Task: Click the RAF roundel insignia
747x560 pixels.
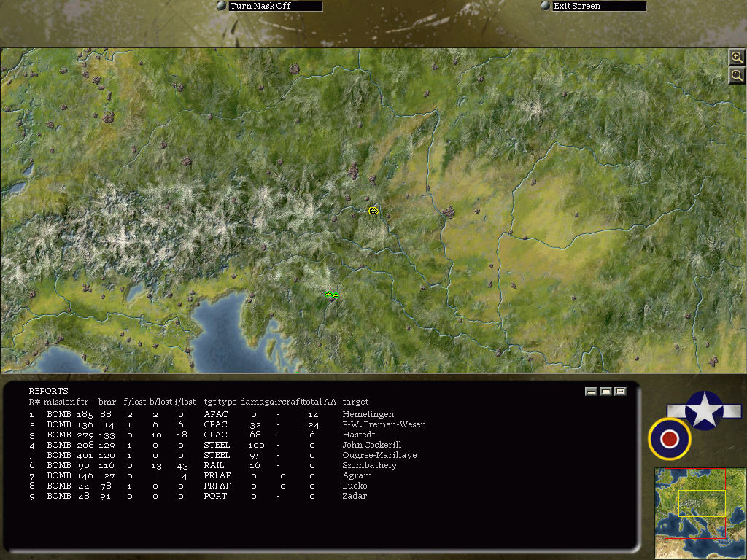Action: (x=670, y=438)
